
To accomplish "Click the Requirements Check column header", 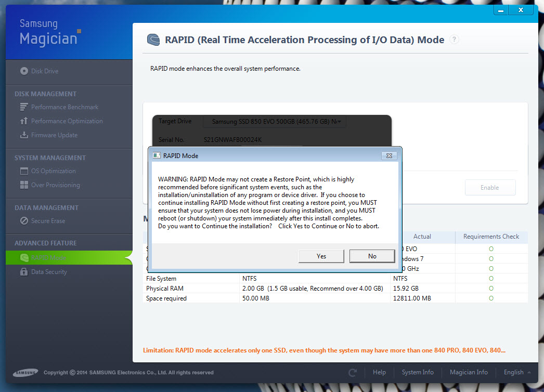I will coord(491,237).
